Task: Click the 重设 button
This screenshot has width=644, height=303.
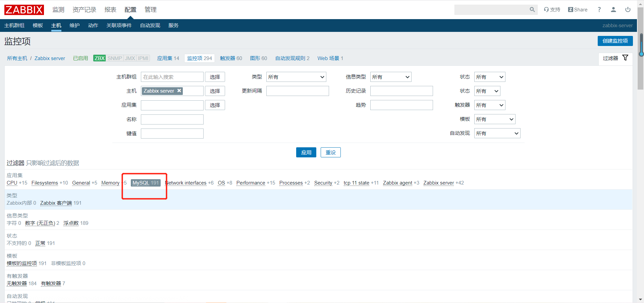Action: coord(331,152)
